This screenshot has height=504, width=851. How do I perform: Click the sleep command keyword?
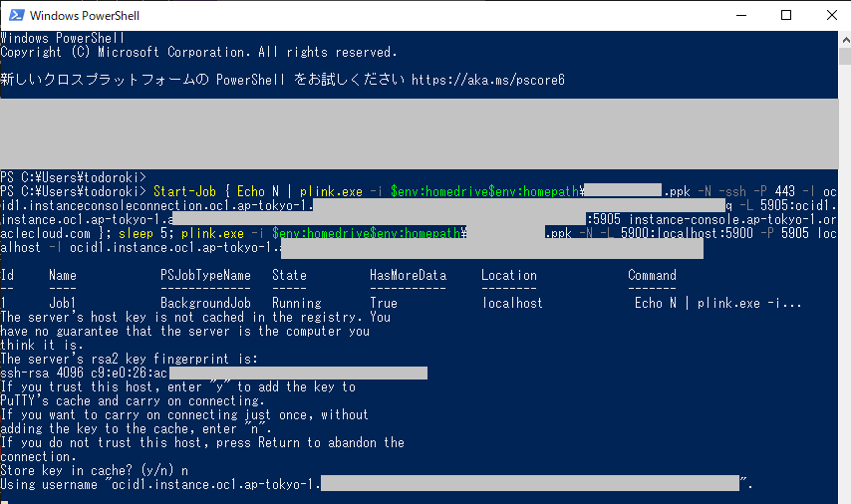point(136,233)
